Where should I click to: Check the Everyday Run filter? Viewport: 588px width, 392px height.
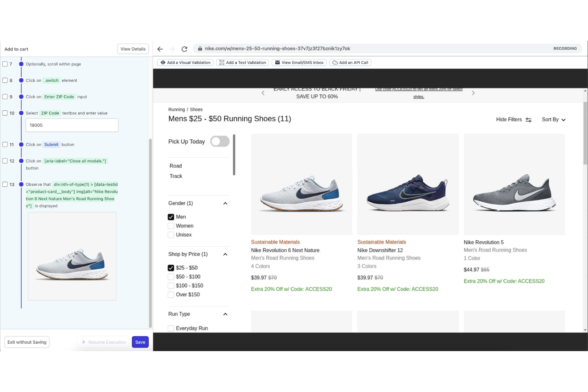point(171,328)
